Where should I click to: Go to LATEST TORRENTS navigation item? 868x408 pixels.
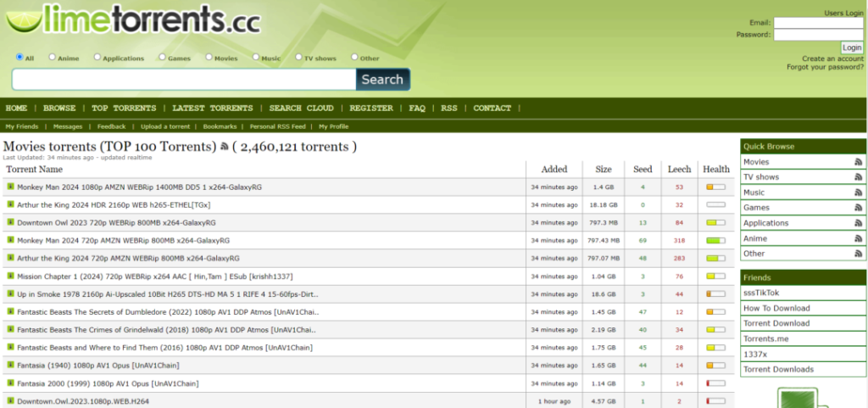(213, 109)
